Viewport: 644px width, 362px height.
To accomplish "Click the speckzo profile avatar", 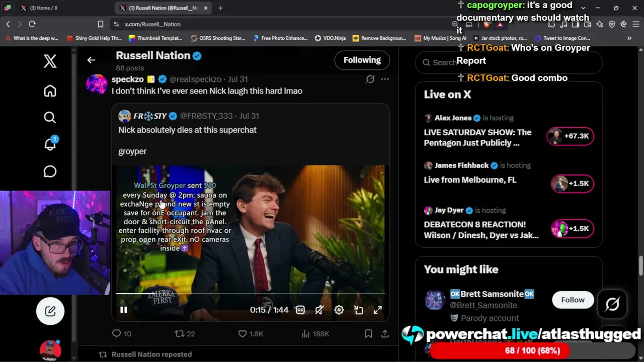I will click(96, 84).
